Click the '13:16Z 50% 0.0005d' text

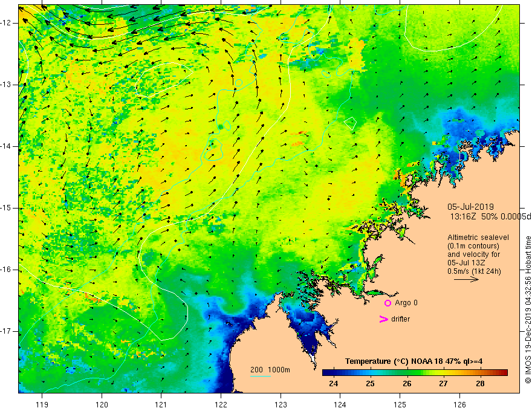point(491,217)
